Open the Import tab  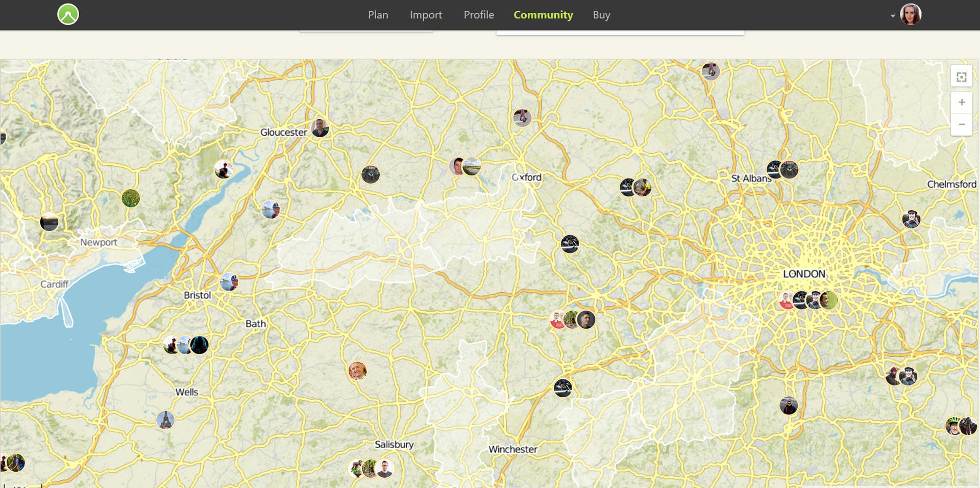[426, 15]
